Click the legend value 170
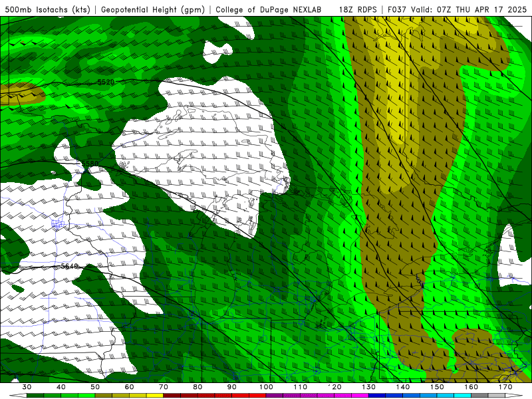 click(505, 387)
